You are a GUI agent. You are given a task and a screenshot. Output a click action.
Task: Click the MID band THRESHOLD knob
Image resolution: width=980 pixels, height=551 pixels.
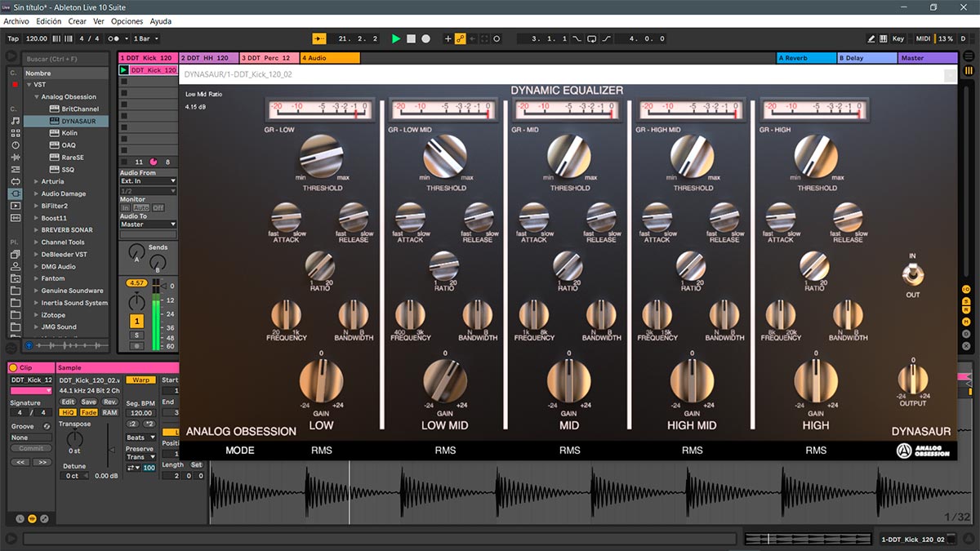569,157
